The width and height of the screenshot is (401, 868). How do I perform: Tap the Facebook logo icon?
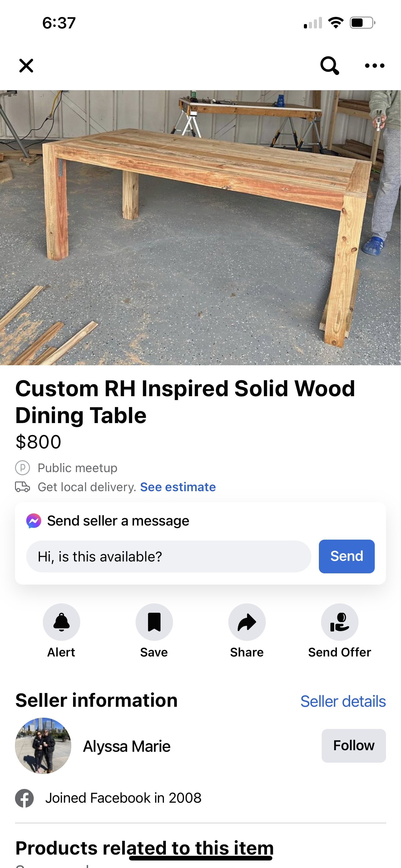25,798
